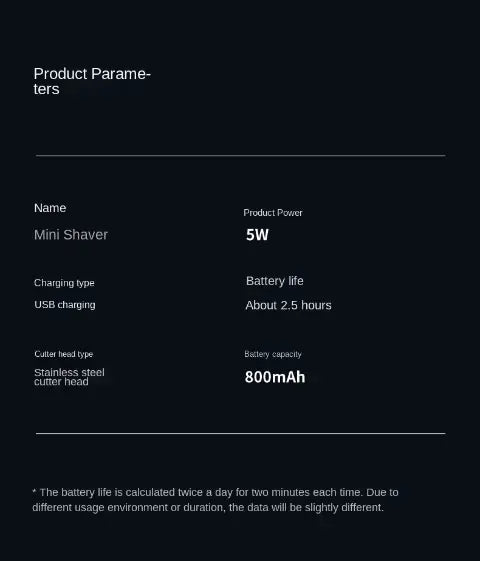The height and width of the screenshot is (561, 480).
Task: Select the About 2.5 hours value
Action: click(x=289, y=305)
